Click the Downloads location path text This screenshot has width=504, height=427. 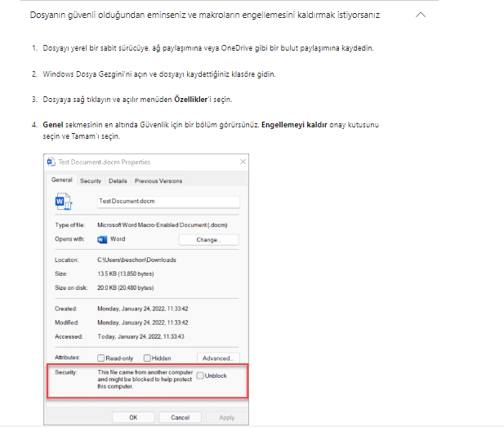coord(136,260)
